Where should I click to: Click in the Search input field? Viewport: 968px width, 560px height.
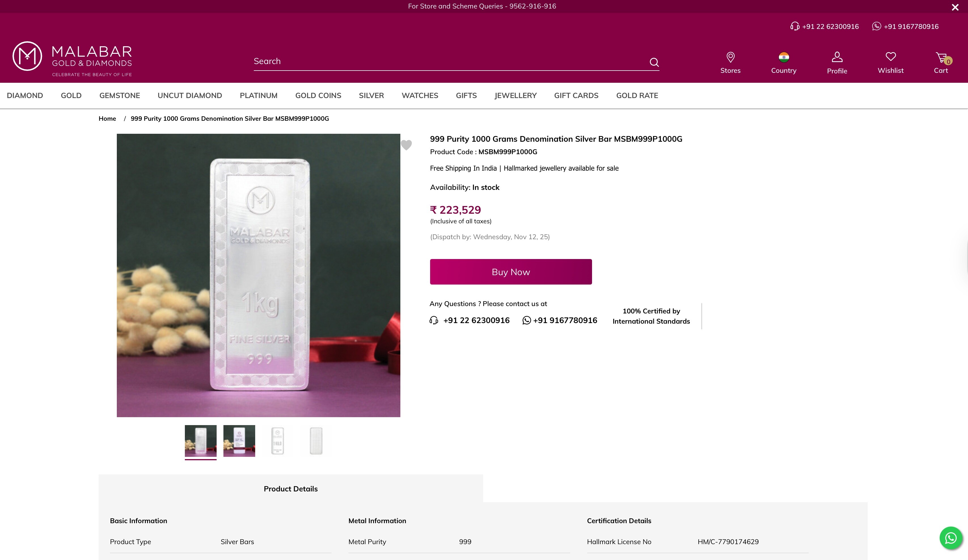449,61
